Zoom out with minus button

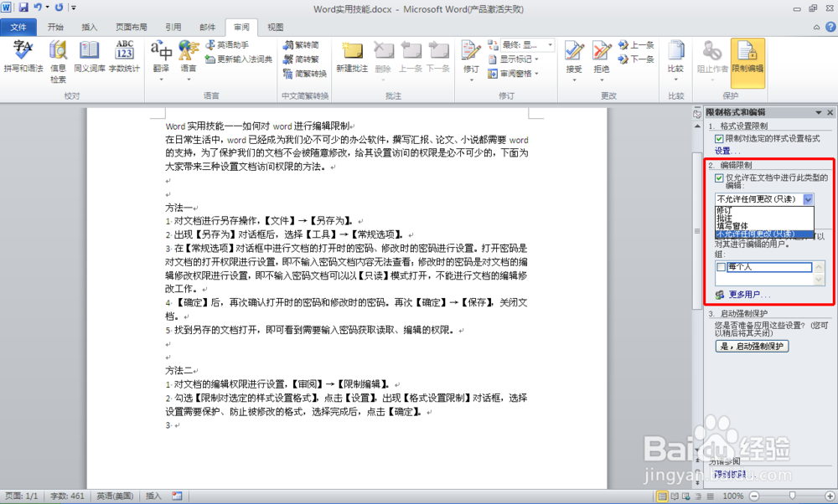[x=754, y=496]
